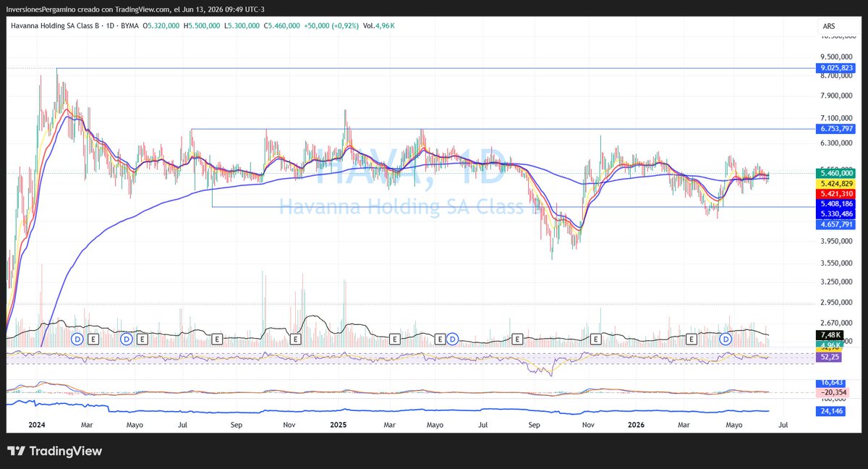Open the dividend marker in April 2024
The height and width of the screenshot is (469, 868).
(x=127, y=339)
